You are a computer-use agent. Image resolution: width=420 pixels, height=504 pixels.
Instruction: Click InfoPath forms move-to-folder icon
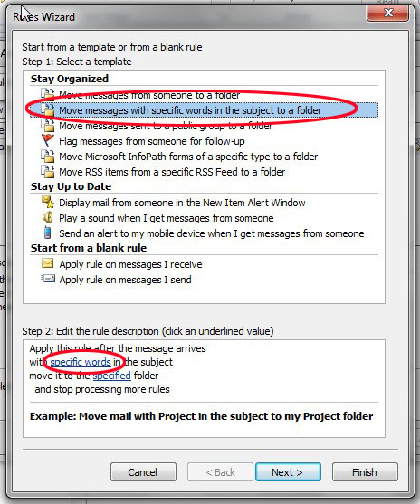point(48,156)
